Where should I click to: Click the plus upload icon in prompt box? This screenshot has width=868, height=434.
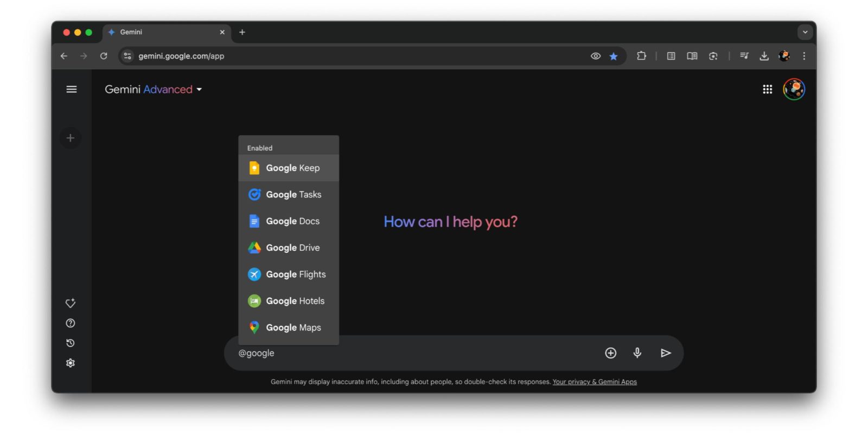(610, 353)
